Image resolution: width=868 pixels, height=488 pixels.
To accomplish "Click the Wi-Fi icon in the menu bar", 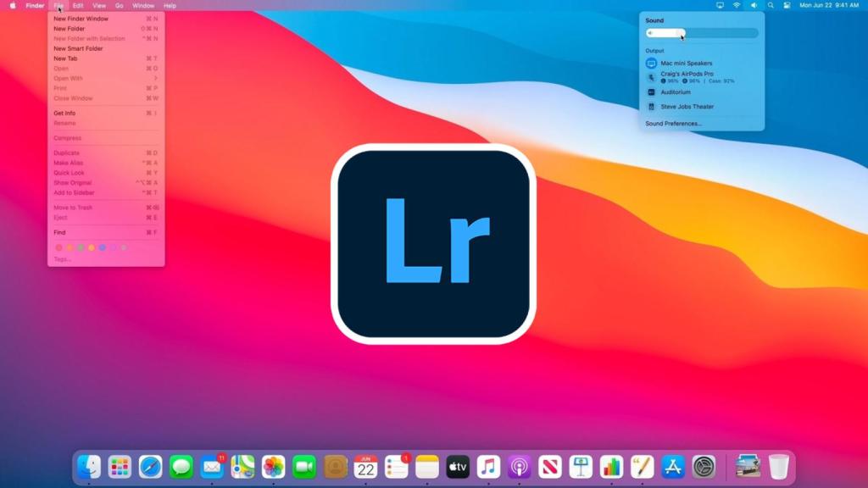I will 737,5.
